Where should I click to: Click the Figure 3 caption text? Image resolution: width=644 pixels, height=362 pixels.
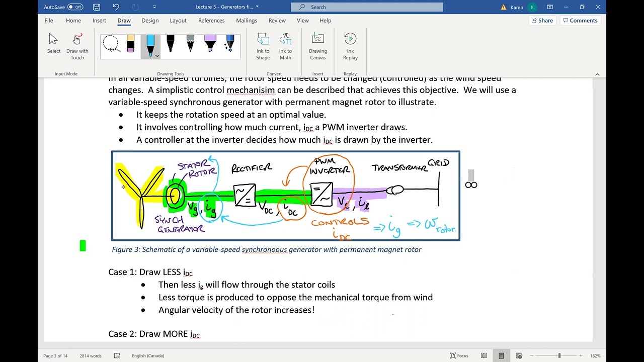click(x=267, y=249)
